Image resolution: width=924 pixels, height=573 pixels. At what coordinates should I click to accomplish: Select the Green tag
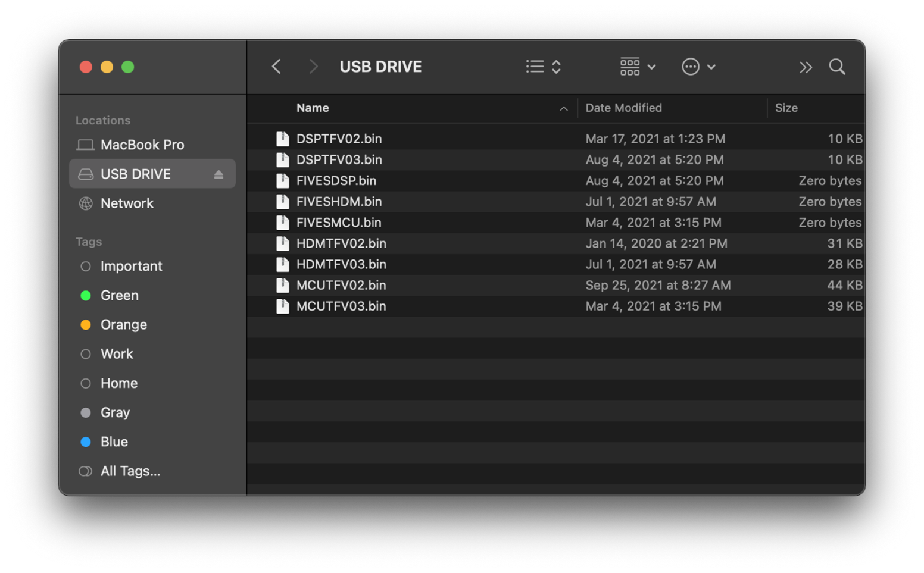(x=152, y=295)
